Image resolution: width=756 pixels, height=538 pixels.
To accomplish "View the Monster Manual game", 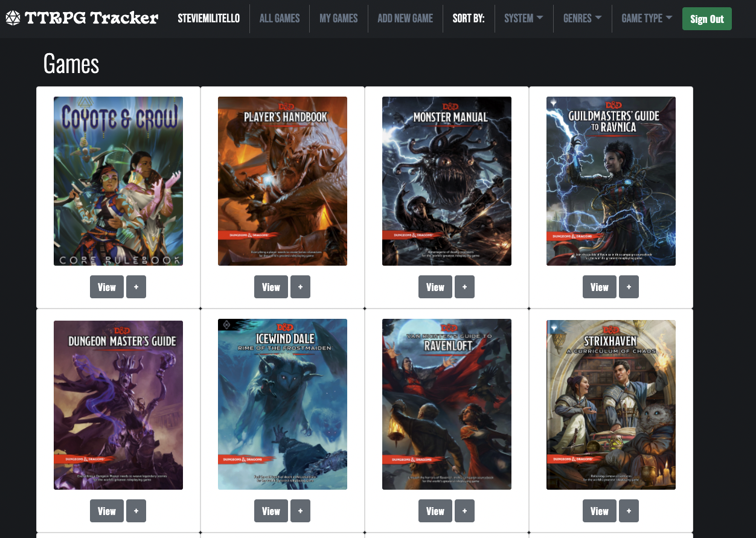I will point(435,287).
